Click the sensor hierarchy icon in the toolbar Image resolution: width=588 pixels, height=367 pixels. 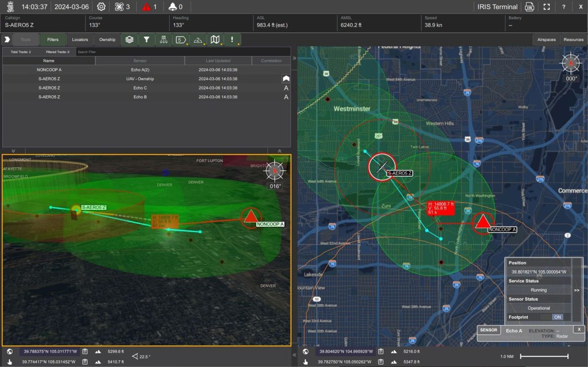click(163, 39)
